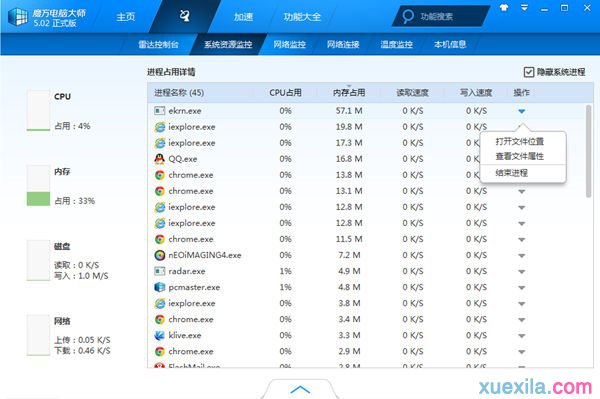Viewport: 600px width, 399px height.
Task: Switch to 主页 tab
Action: (x=126, y=17)
